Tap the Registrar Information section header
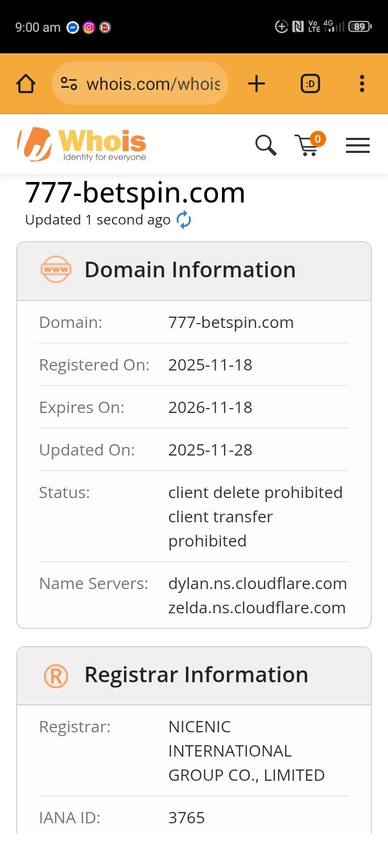388x868 pixels. (196, 675)
